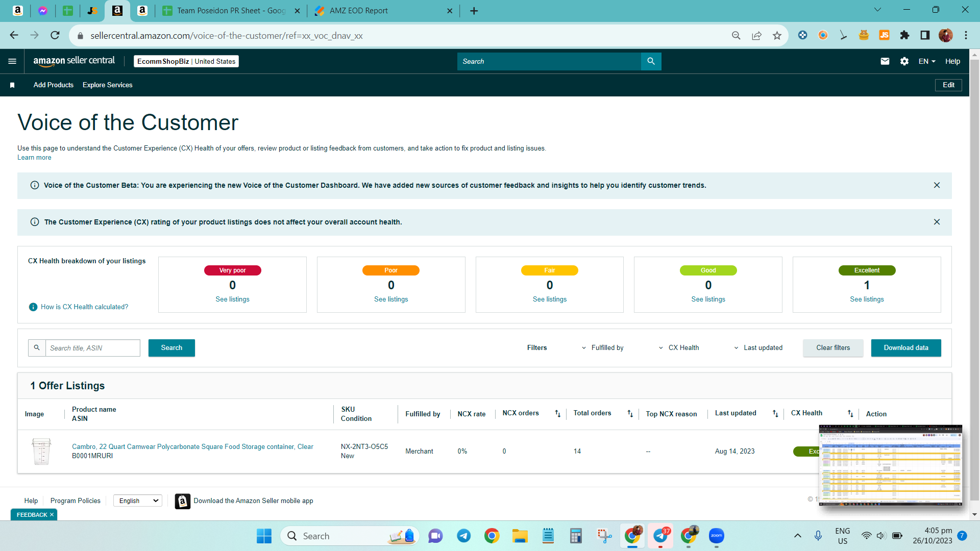This screenshot has width=980, height=551.
Task: Click the EcommShopBiz United States account switcher
Action: coord(186,61)
